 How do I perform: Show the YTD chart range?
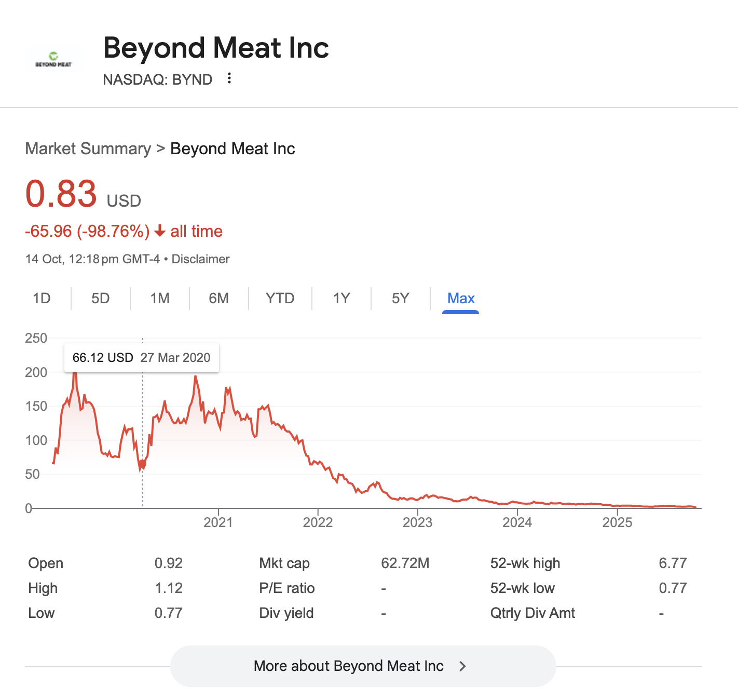coord(280,299)
